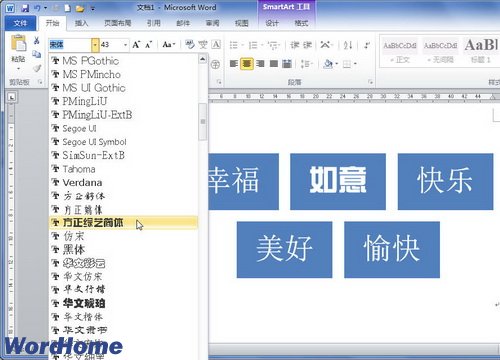Open the Clipboard pane launcher

click(x=41, y=82)
